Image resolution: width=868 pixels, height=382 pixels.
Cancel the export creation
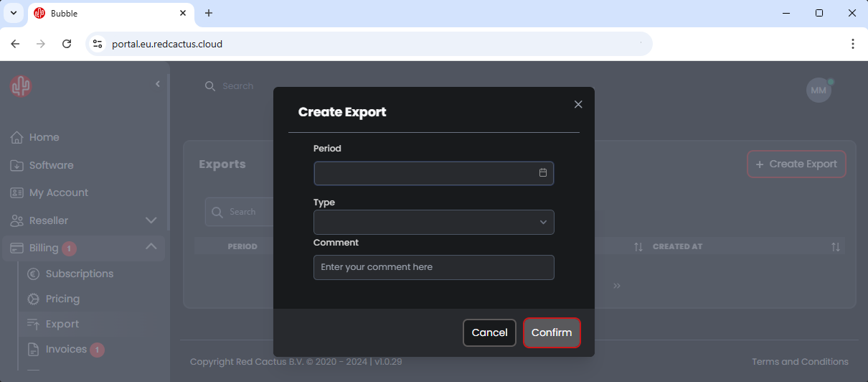pos(489,332)
